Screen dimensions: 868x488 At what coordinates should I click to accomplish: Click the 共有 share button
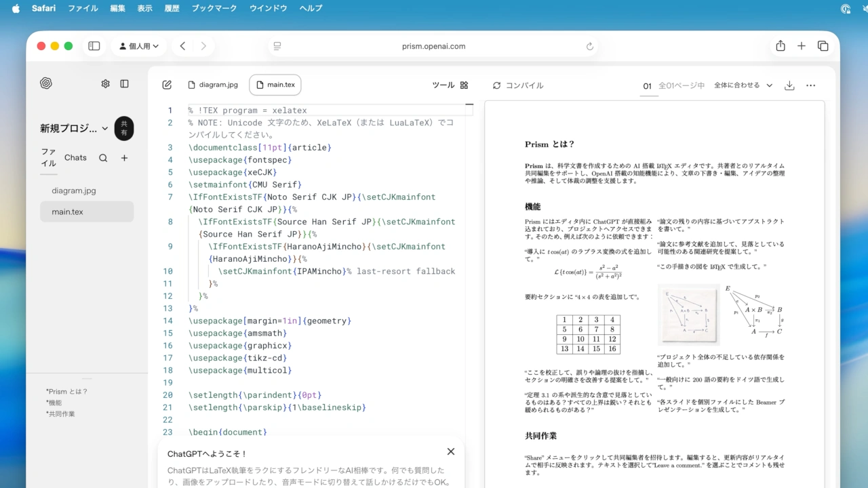[124, 128]
